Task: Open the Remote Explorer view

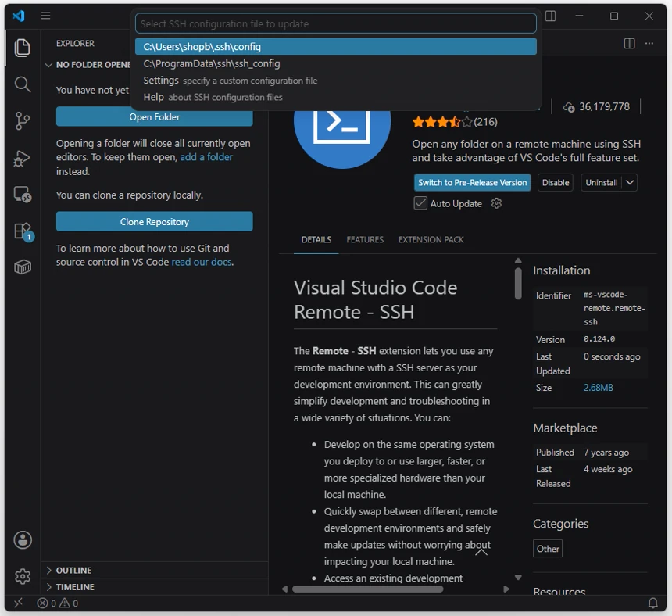Action: 23,195
